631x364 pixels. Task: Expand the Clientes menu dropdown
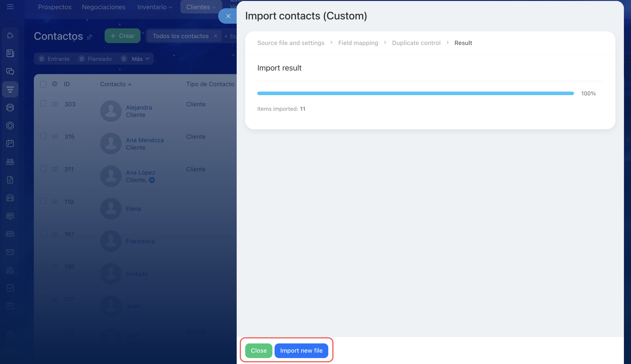coord(201,7)
